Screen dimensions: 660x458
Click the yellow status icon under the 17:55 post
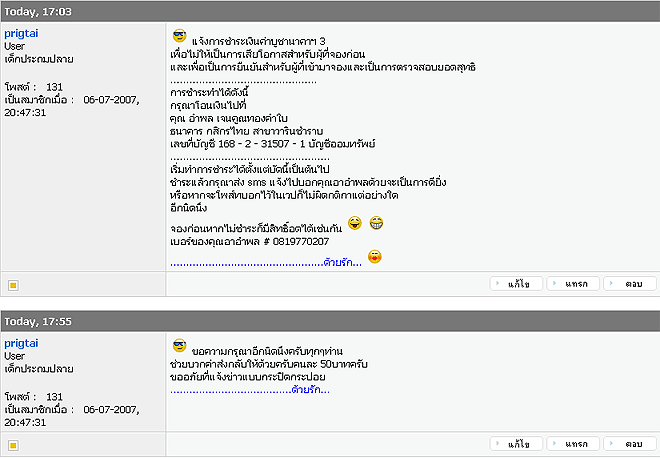click(x=13, y=445)
